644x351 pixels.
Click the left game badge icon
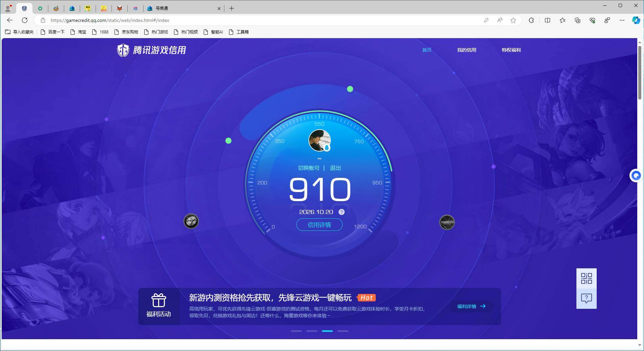tap(191, 221)
